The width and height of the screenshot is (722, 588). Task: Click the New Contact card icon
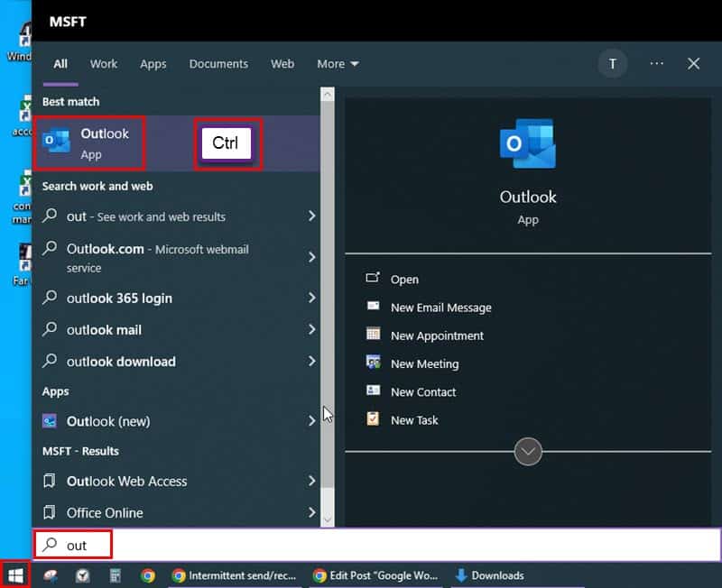(x=373, y=390)
